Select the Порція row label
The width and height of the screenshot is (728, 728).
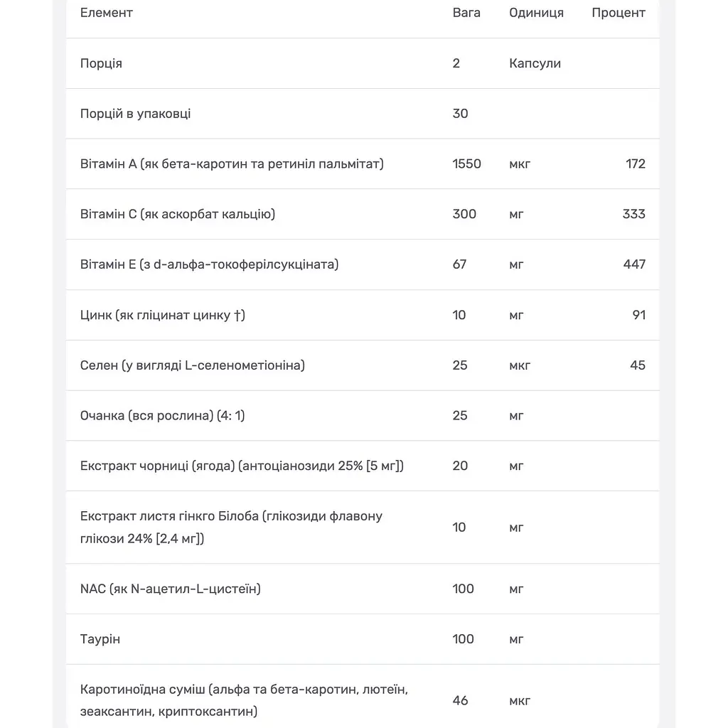pyautogui.click(x=101, y=63)
